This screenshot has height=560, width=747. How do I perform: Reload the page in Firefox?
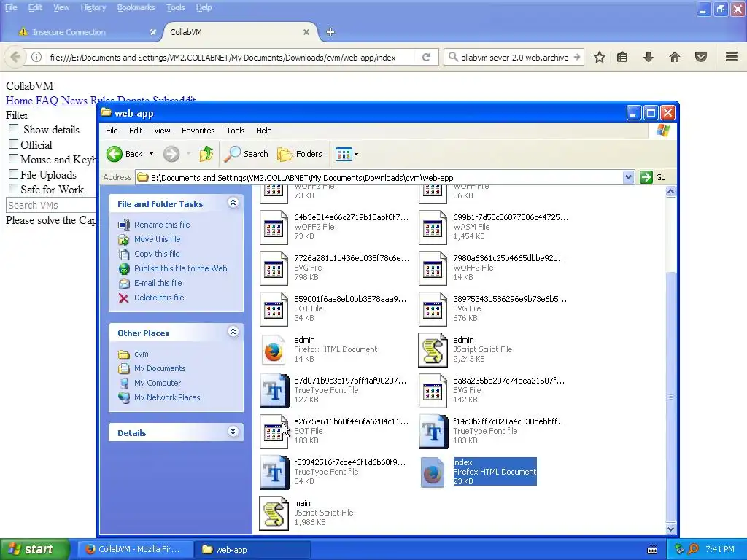click(x=426, y=57)
